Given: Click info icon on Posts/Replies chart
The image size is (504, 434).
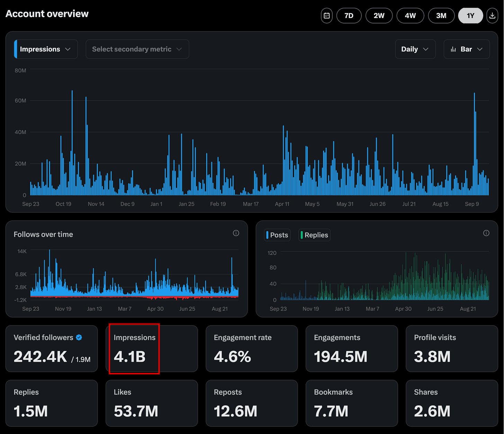Looking at the screenshot, I should (x=486, y=233).
